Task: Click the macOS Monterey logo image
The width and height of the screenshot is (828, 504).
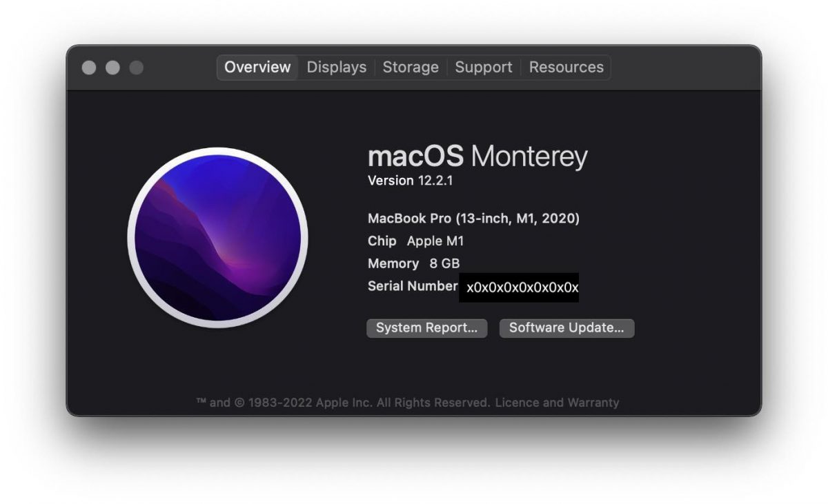Action: tap(217, 238)
